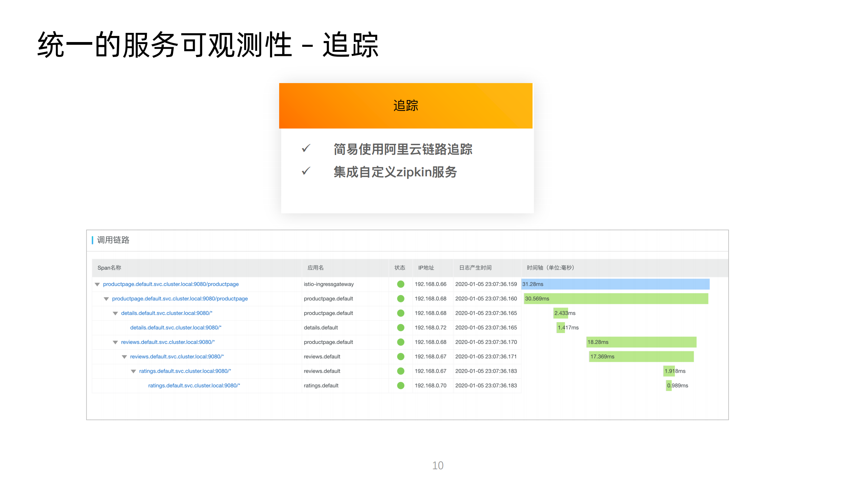The width and height of the screenshot is (868, 488).
Task: Open the ratings.default.svc.cluster.local:9080/* link
Action: 194,386
